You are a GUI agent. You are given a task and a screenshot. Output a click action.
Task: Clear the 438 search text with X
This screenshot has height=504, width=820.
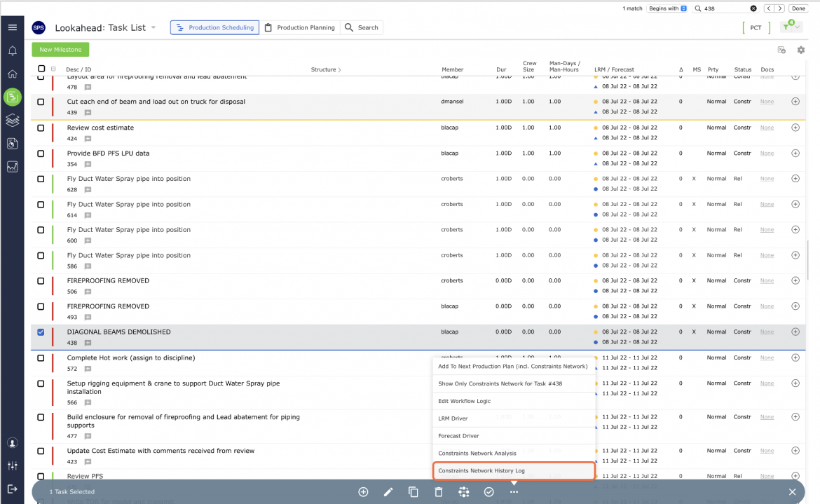(x=753, y=8)
